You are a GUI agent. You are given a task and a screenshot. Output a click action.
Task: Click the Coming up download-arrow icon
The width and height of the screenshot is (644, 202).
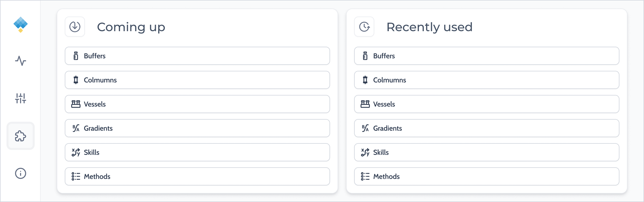75,27
